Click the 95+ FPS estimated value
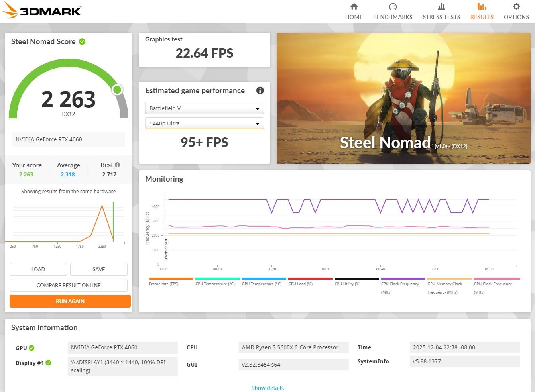 pyautogui.click(x=205, y=142)
